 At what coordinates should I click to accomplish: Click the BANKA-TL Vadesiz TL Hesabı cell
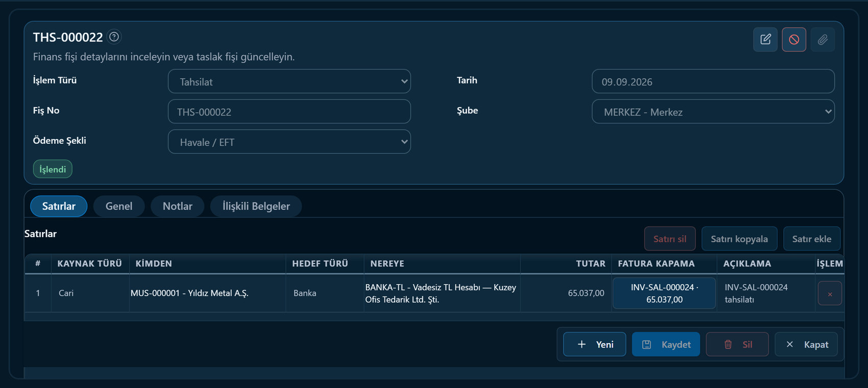[x=442, y=293]
